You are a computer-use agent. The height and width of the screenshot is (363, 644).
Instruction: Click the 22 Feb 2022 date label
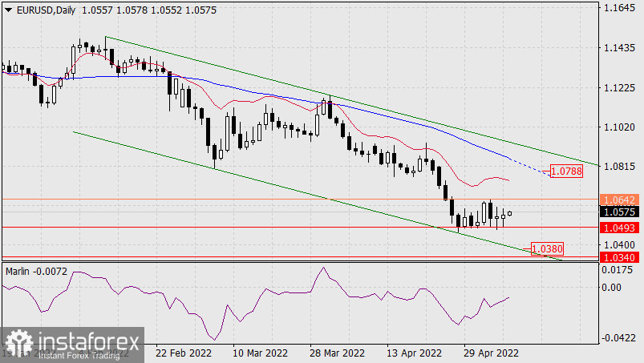184,353
